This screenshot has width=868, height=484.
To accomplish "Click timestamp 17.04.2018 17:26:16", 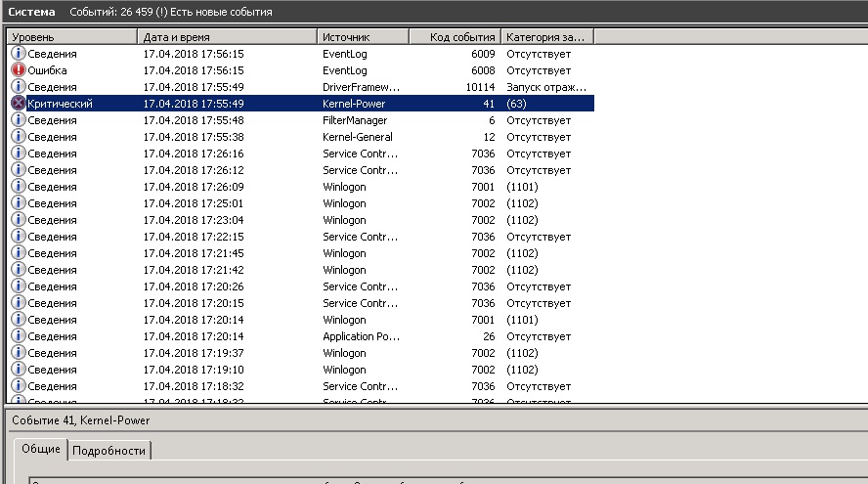I will tap(194, 154).
